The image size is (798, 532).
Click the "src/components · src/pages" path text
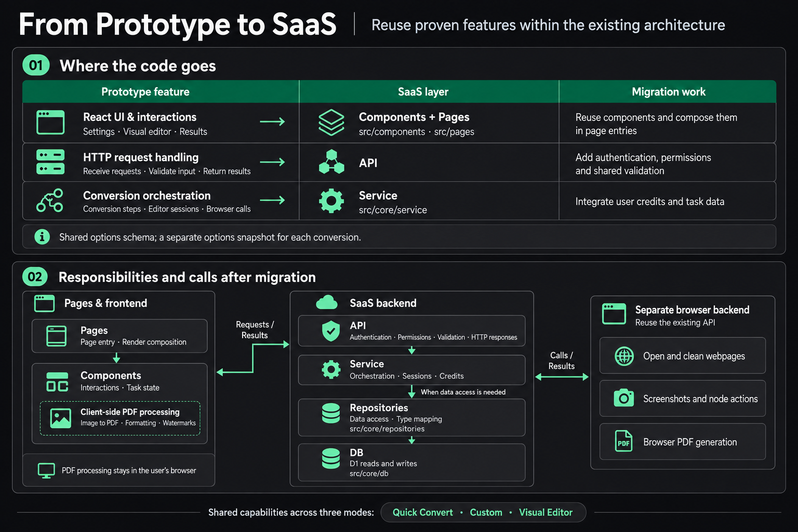(417, 132)
